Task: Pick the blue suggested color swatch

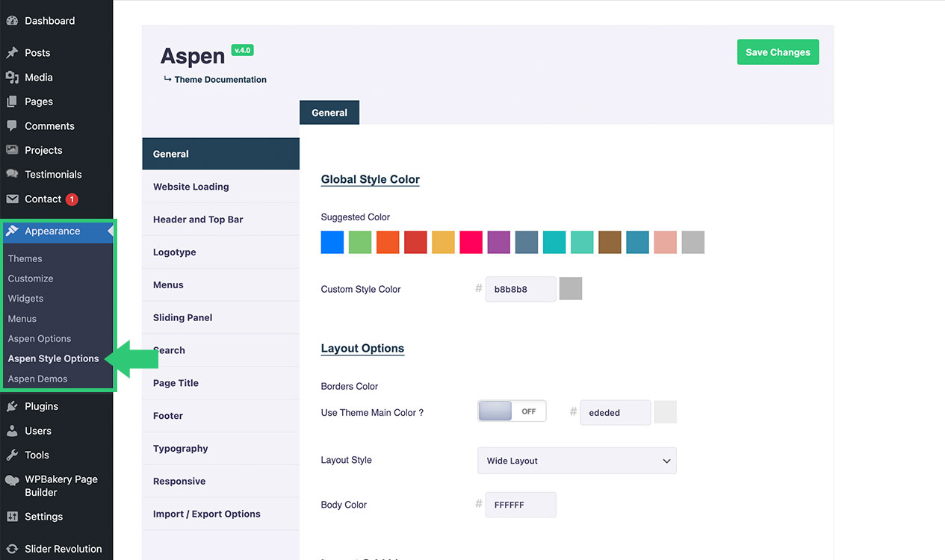Action: pos(332,242)
